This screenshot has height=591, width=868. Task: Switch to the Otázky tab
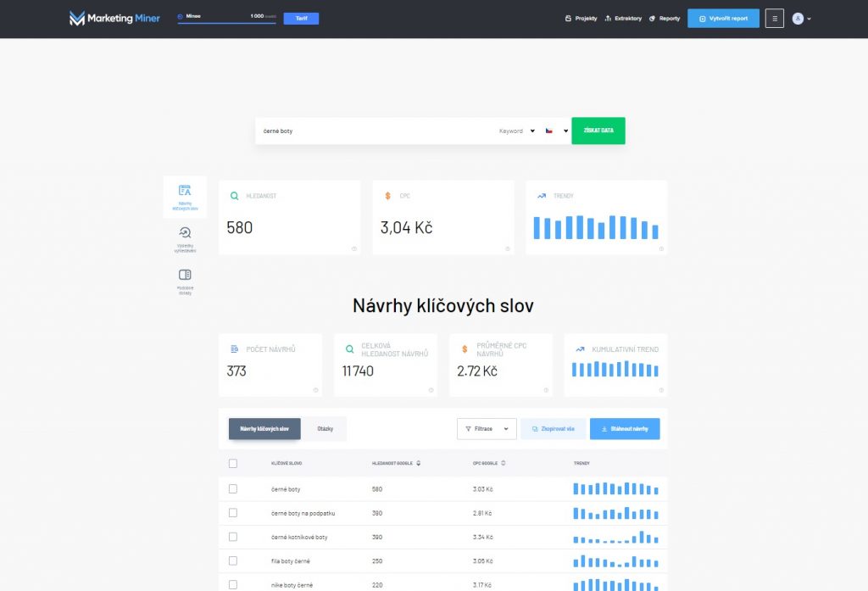click(x=325, y=429)
